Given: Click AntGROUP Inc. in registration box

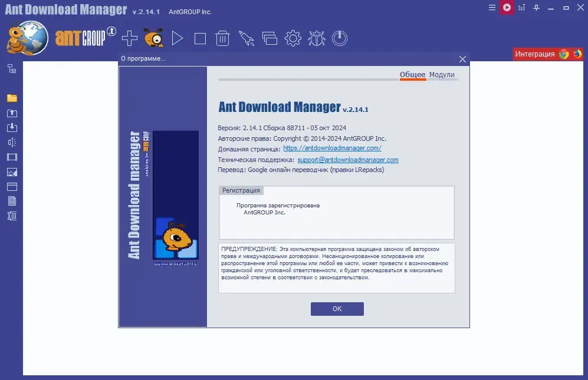Looking at the screenshot, I should (x=264, y=213).
